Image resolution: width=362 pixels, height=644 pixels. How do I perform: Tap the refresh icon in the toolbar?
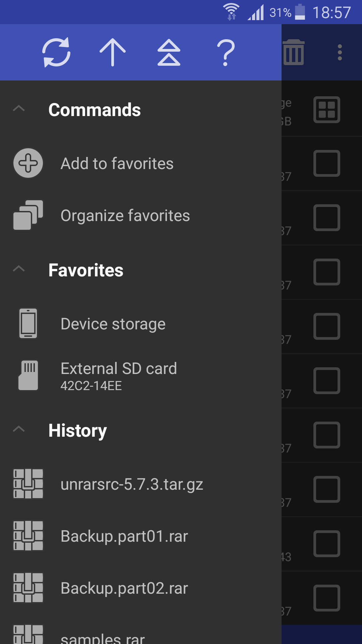(56, 52)
